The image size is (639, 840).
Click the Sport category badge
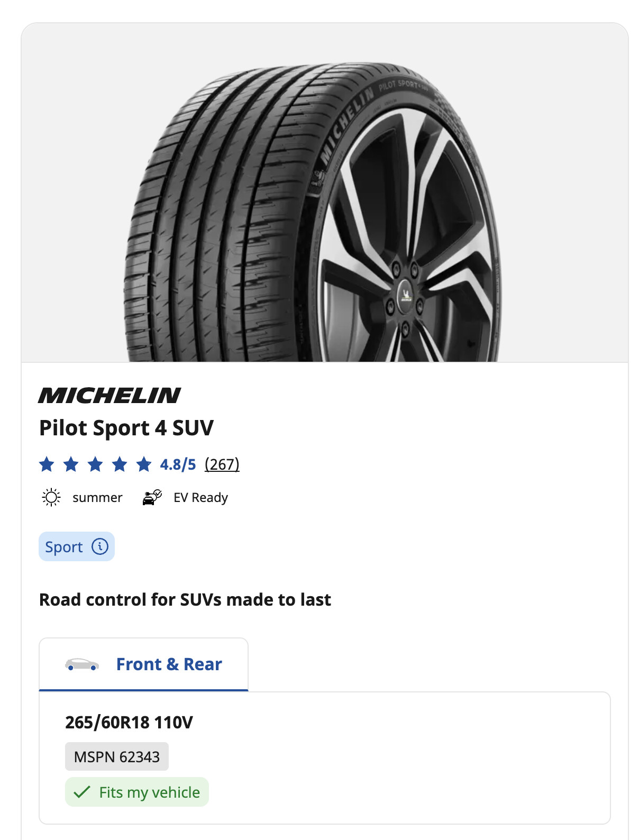pos(77,546)
